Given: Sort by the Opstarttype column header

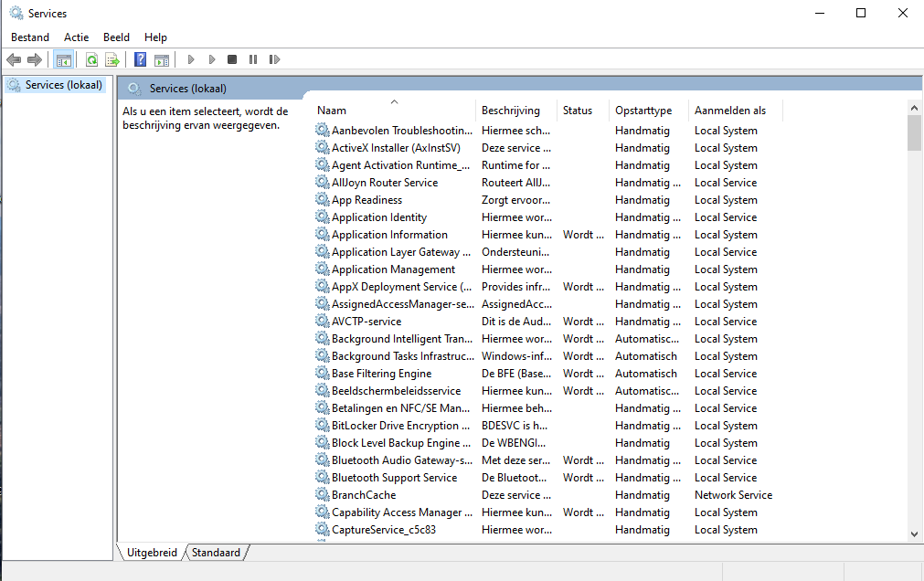Looking at the screenshot, I should coord(648,111).
